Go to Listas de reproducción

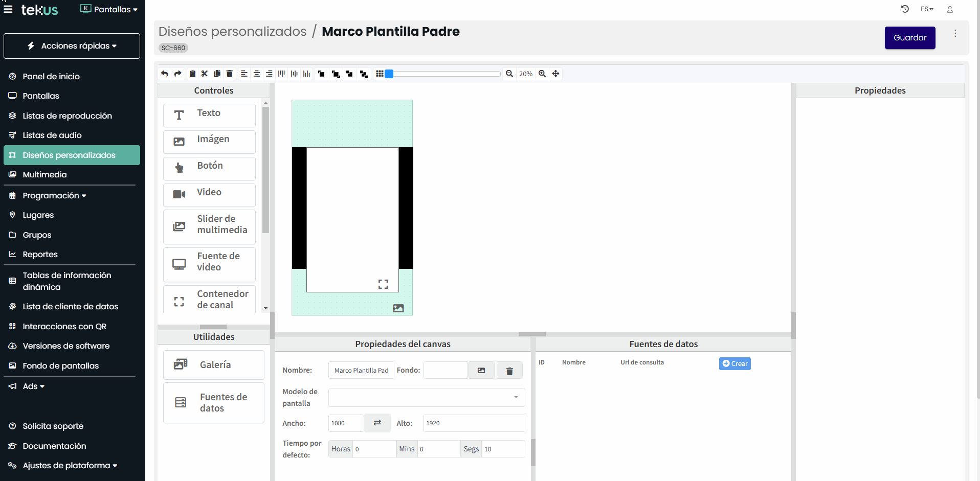(67, 116)
